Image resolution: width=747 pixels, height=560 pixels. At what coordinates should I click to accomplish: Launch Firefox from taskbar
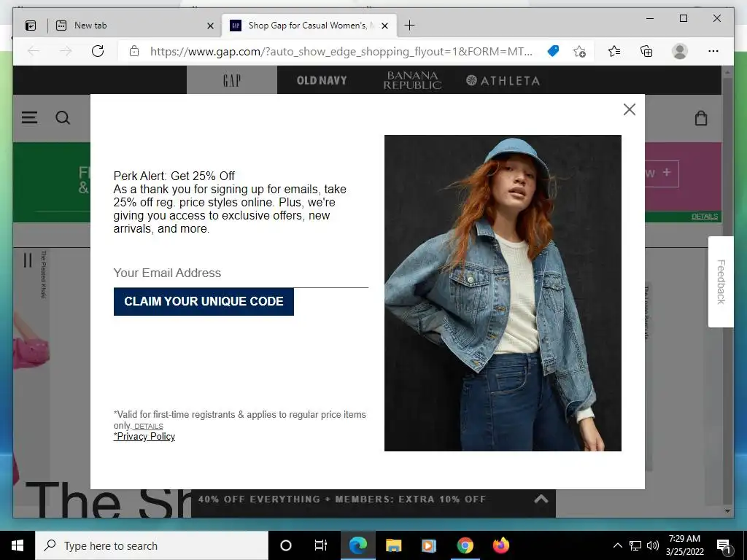coord(500,545)
